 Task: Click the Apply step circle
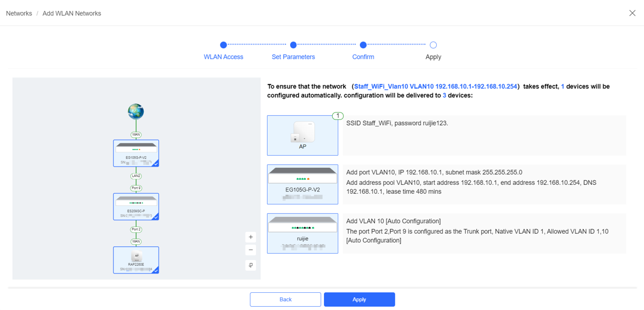pyautogui.click(x=433, y=45)
